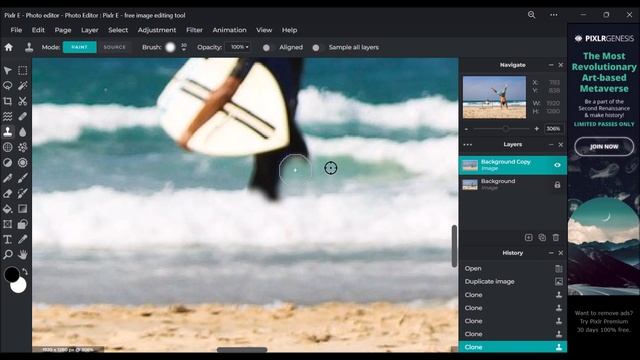Open brush settings icon beside brush preview
640x360 pixels.
[184, 47]
